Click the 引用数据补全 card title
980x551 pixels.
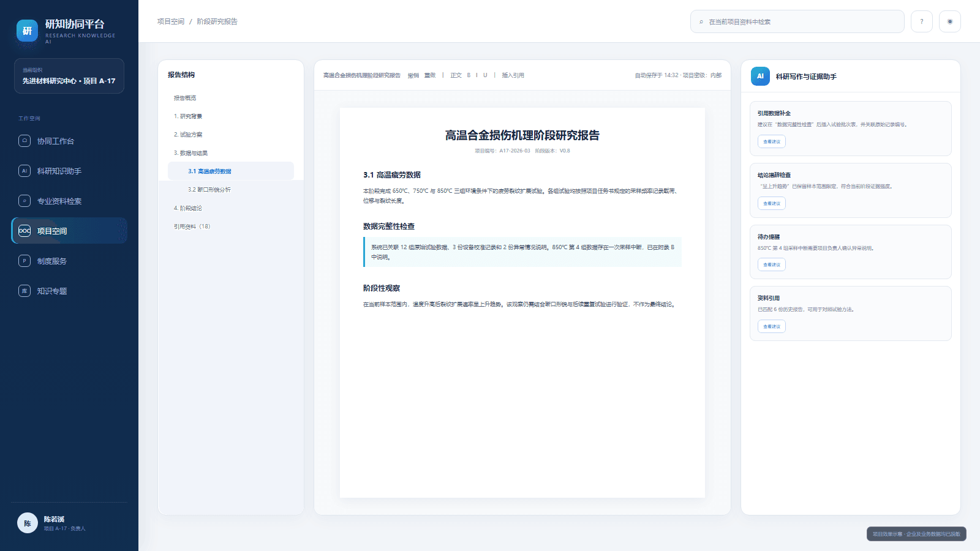pos(774,113)
